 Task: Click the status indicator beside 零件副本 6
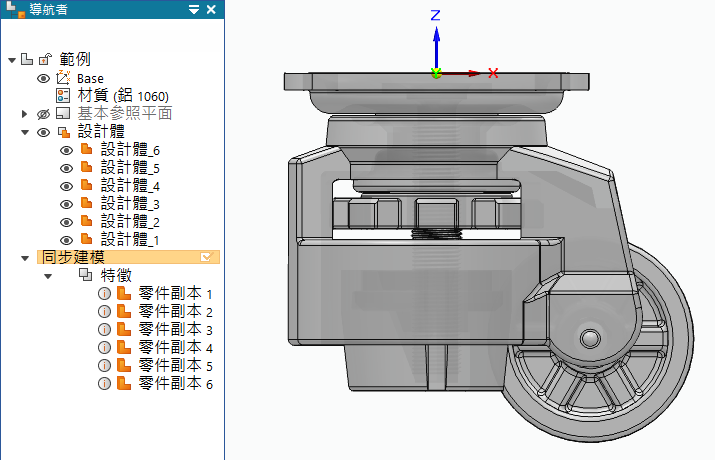pyautogui.click(x=104, y=384)
